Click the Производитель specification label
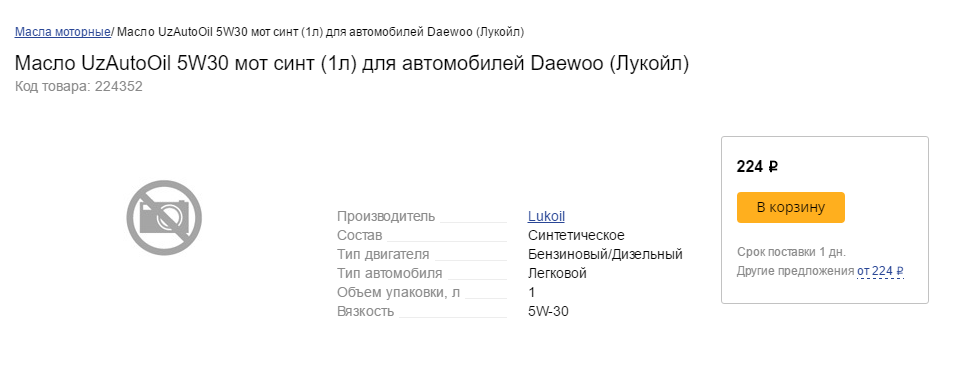This screenshot has width=962, height=376. point(386,216)
